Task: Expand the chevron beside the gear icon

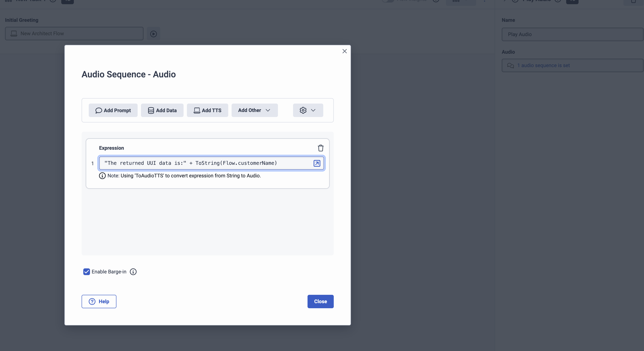Action: 313,110
